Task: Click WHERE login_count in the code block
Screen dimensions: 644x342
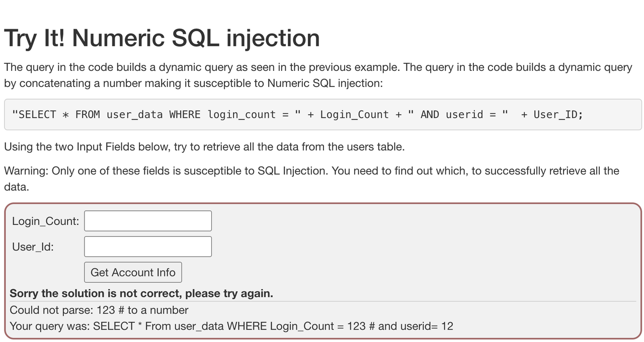Action: (x=222, y=115)
